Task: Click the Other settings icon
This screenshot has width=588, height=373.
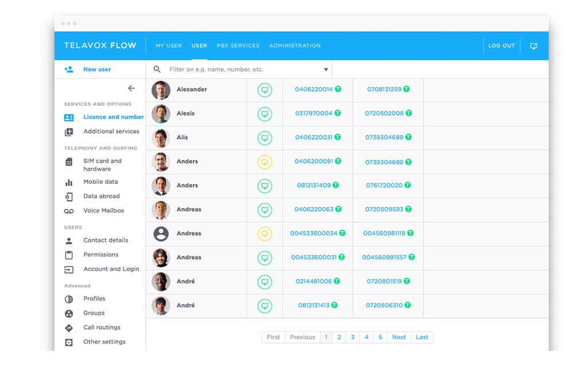Action: (x=69, y=342)
